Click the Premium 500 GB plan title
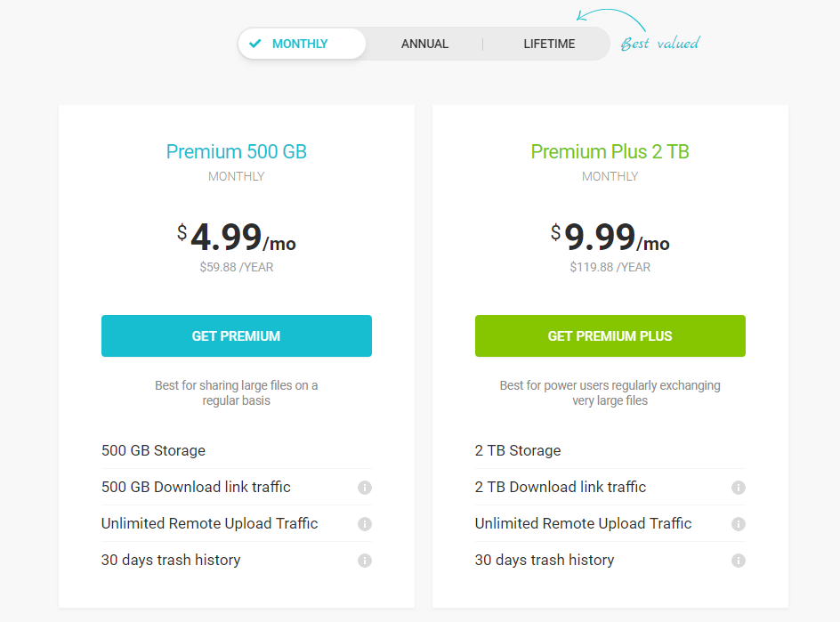 click(237, 152)
